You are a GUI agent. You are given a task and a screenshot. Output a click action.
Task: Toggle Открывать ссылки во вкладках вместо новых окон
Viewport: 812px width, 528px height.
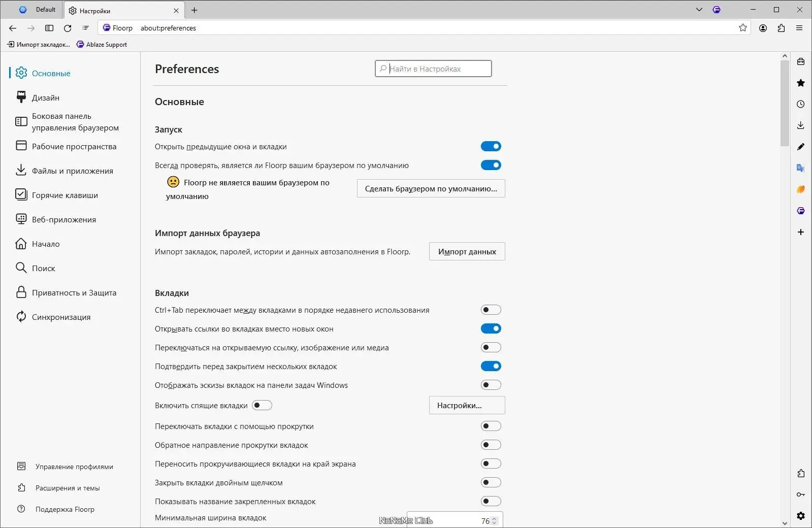(x=491, y=329)
